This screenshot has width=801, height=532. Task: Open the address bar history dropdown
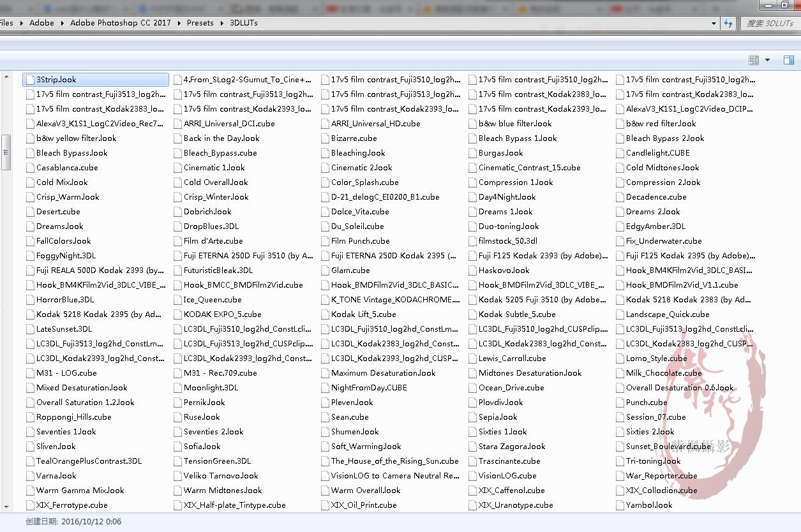tap(714, 23)
